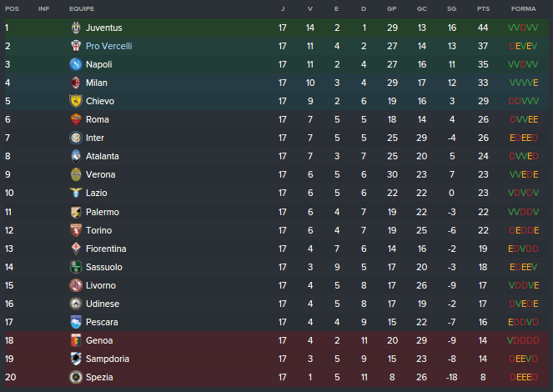The height and width of the screenshot is (392, 553).
Task: Click the Spezia team name
Action: click(98, 377)
